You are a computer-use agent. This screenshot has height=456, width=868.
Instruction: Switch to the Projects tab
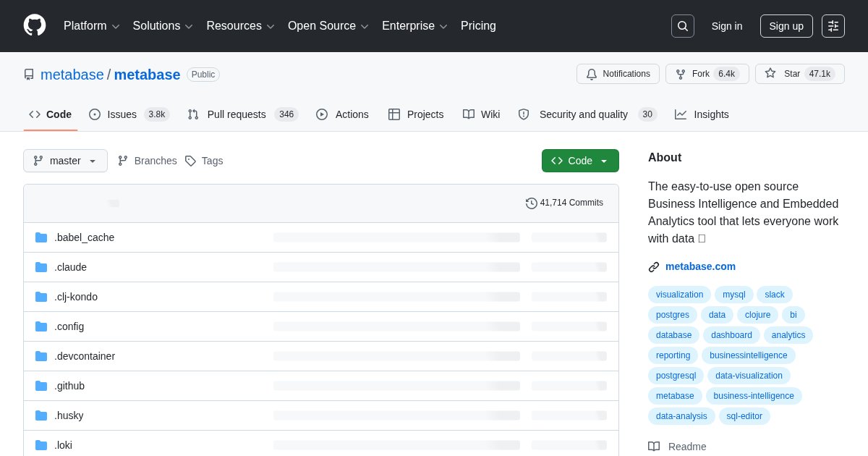(x=416, y=114)
